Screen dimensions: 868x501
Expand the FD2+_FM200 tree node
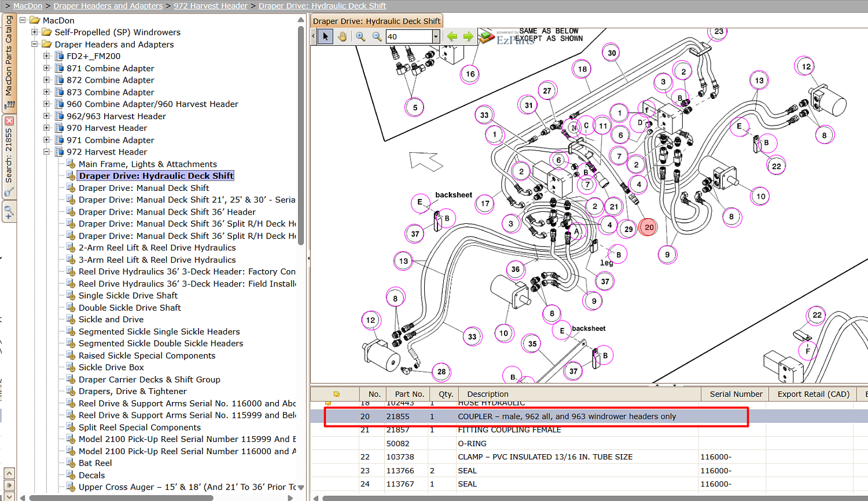47,56
